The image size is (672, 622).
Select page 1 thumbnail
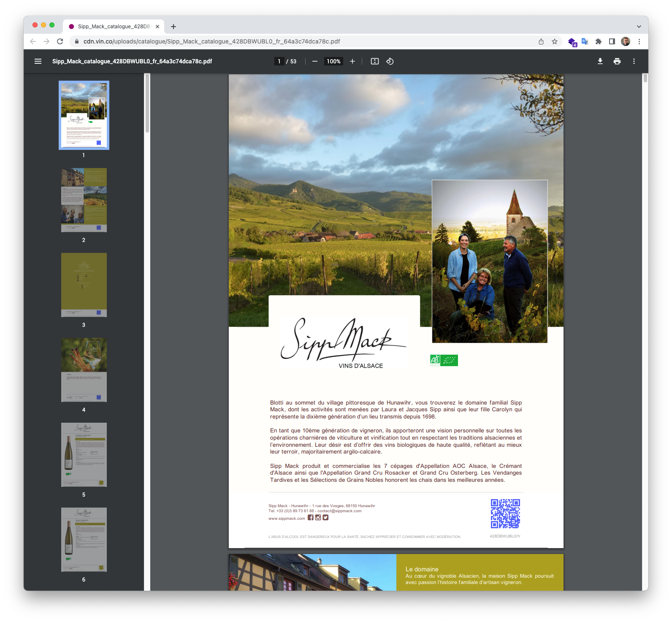pos(84,115)
